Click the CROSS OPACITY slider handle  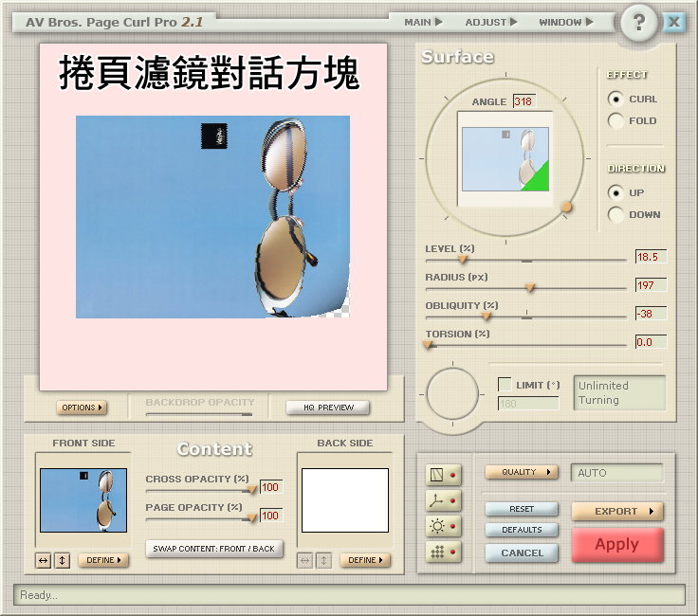coord(252,490)
